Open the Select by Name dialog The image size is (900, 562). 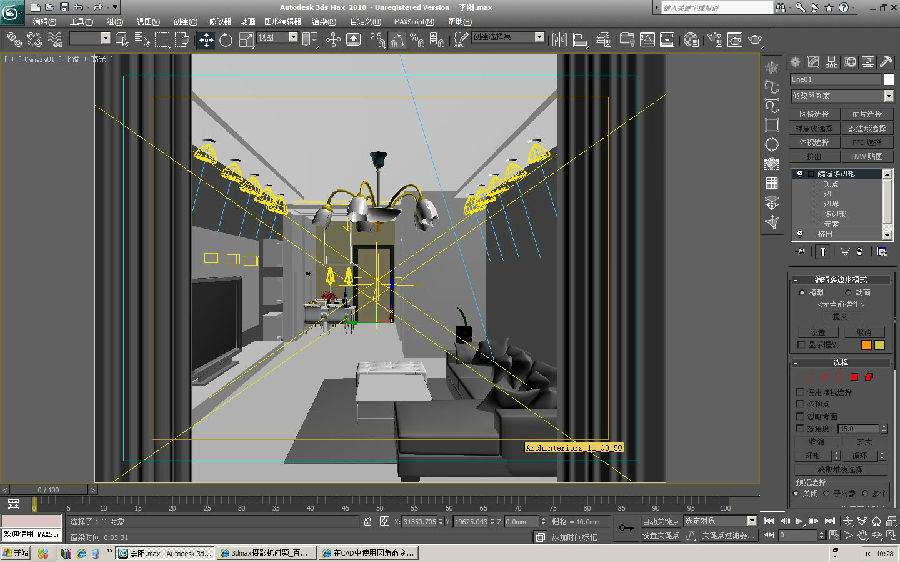[x=141, y=40]
